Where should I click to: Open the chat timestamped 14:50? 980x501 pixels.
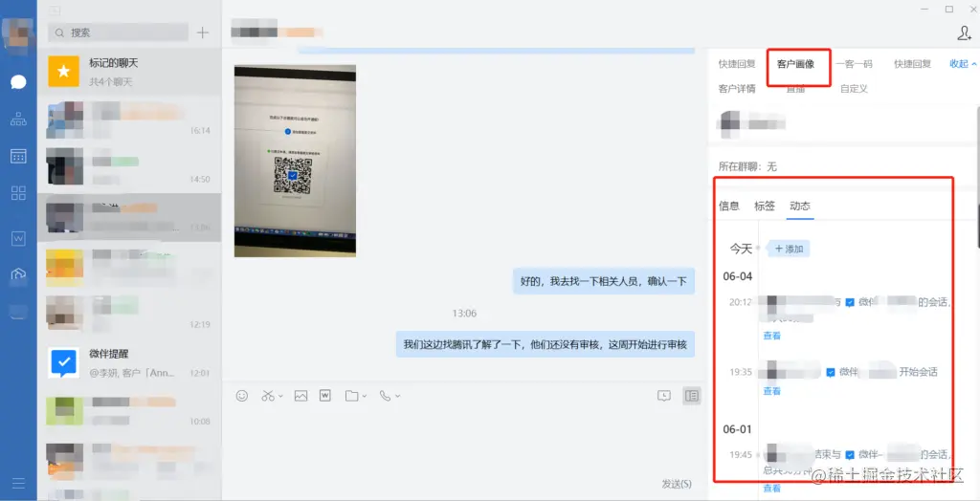click(x=129, y=168)
